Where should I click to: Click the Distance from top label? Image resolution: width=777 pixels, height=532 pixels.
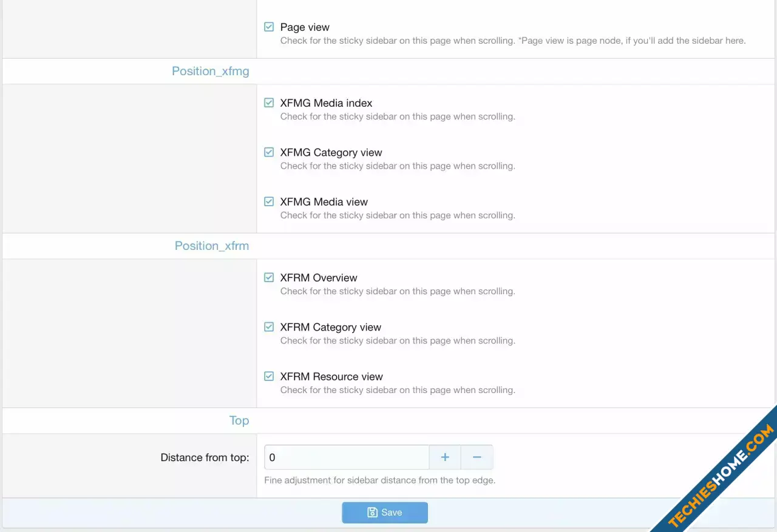[x=205, y=457]
